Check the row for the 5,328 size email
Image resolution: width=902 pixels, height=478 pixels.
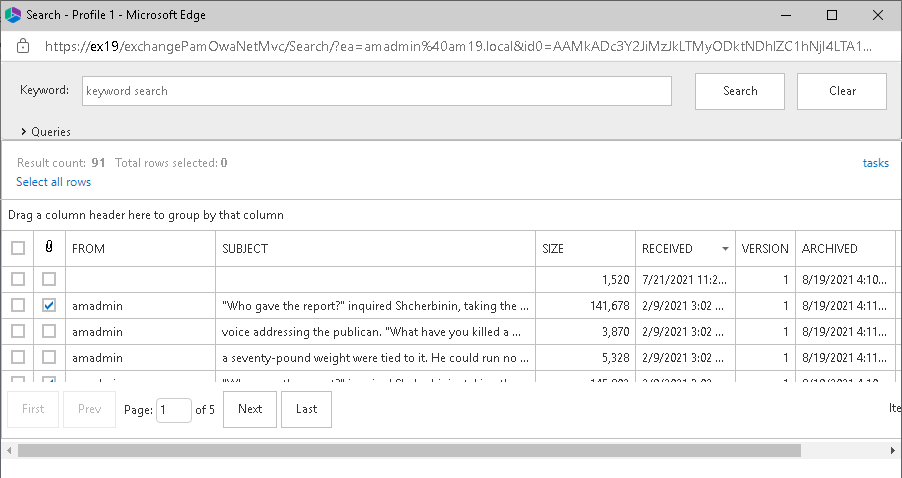click(18, 357)
